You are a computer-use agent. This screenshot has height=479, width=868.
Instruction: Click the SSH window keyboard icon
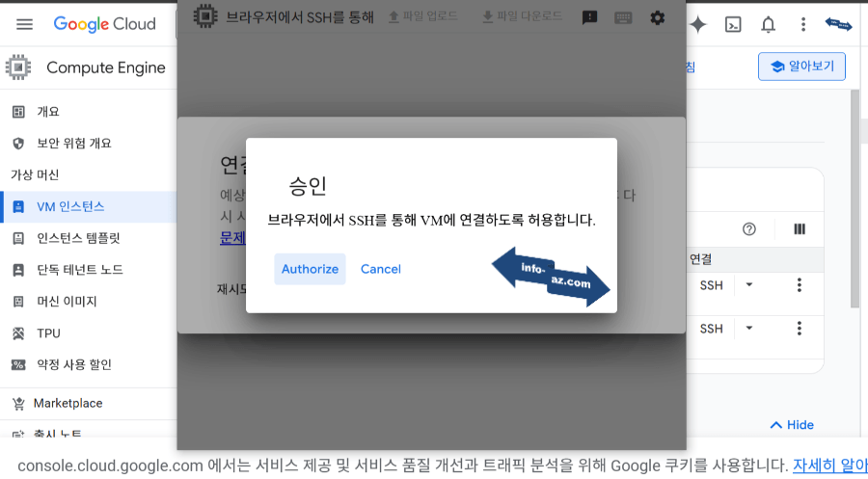[x=623, y=17]
